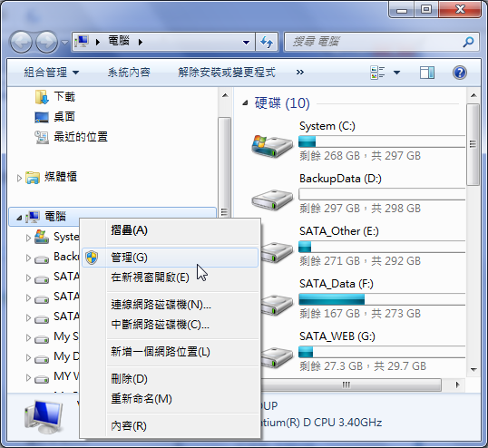
Task: Expand the 媒體櫃 tree node
Action: [19, 179]
